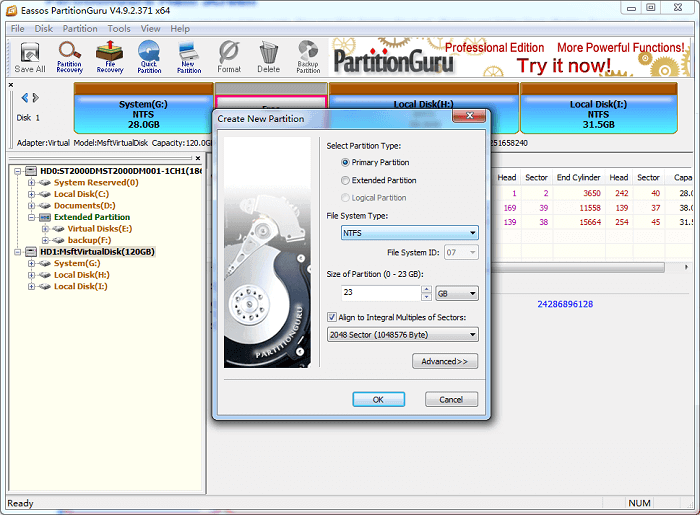Expand System(G:) tree node

click(31, 263)
